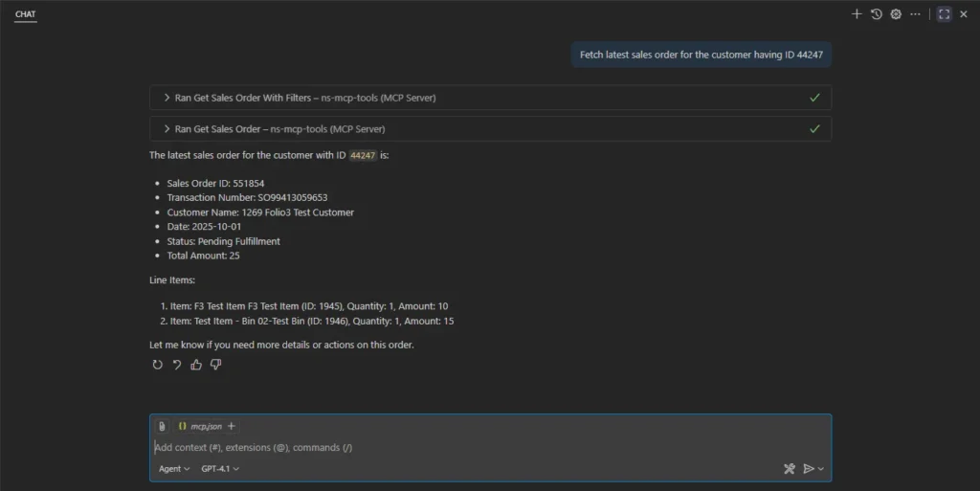Screen dimensions: 980x491
Task: Select the CHAT tab
Action: pos(26,13)
